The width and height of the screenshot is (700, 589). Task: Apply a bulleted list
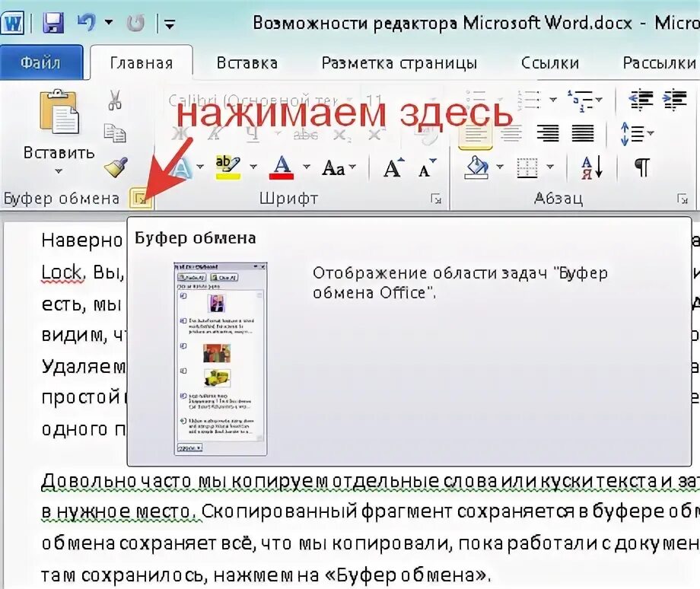pos(476,99)
